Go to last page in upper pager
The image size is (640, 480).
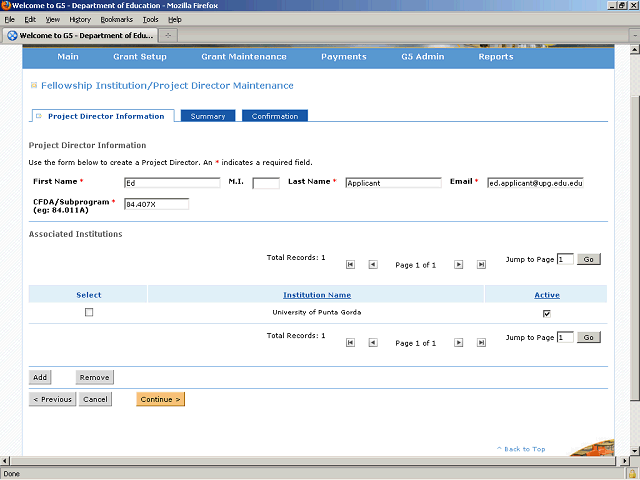tap(481, 264)
